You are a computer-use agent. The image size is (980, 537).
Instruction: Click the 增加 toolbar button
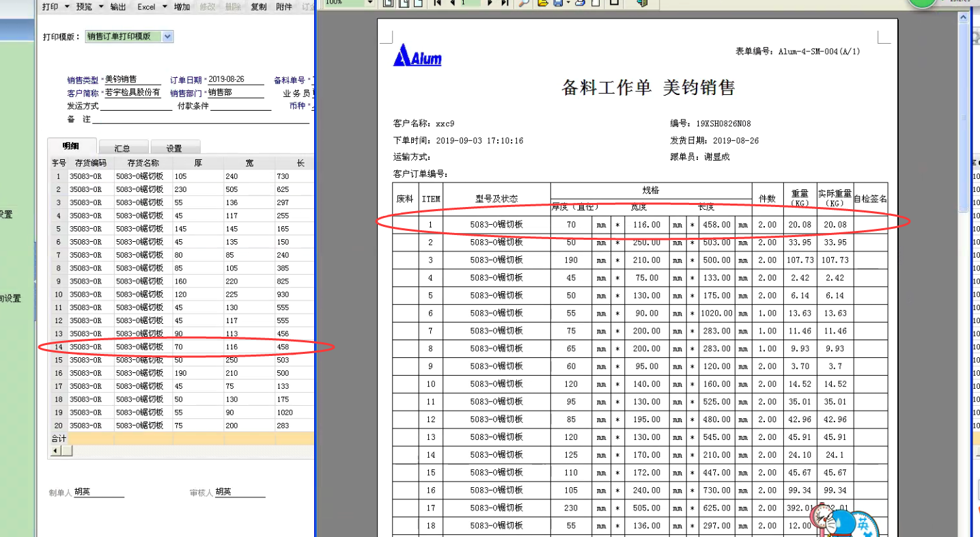coord(182,7)
